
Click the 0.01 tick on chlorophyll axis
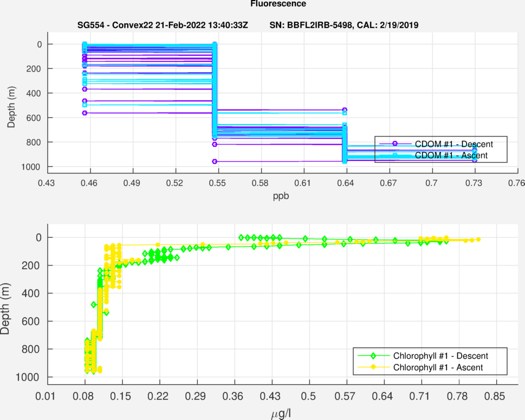coord(46,396)
